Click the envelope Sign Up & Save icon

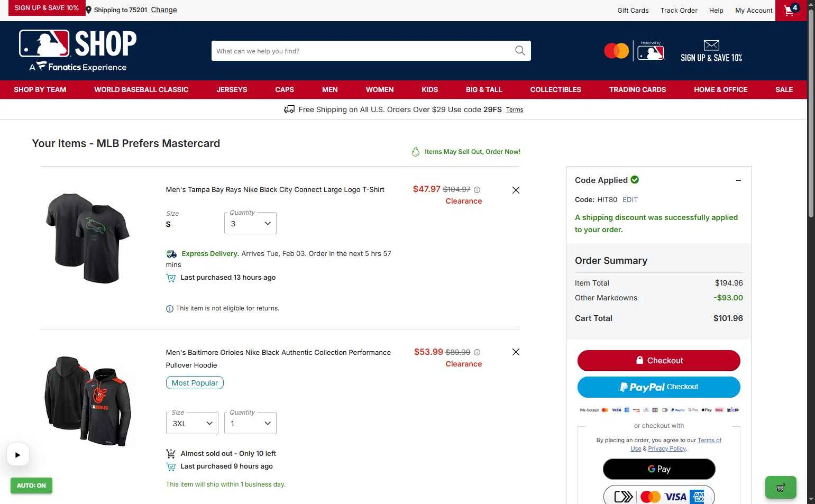tap(711, 45)
